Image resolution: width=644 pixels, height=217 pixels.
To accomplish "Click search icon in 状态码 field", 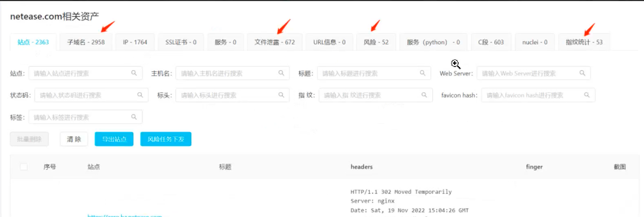I will 140,95.
